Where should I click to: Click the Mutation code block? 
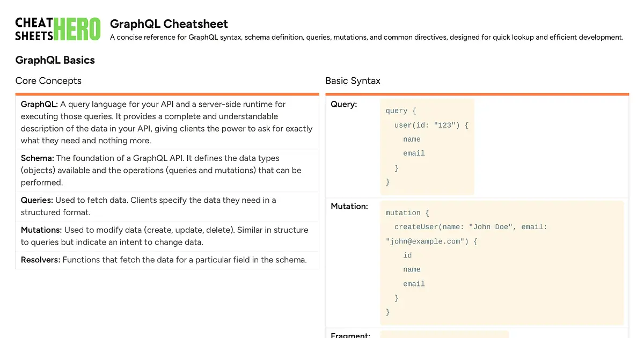(x=502, y=262)
